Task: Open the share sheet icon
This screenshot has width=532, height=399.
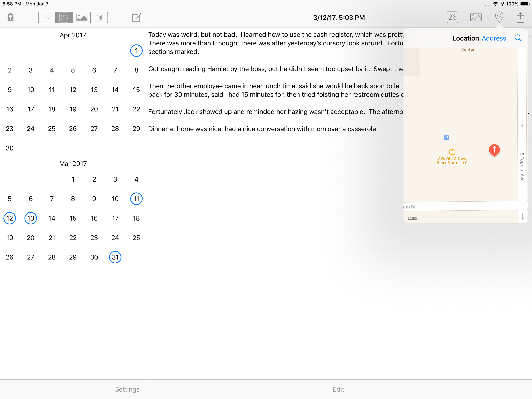Action: click(520, 17)
